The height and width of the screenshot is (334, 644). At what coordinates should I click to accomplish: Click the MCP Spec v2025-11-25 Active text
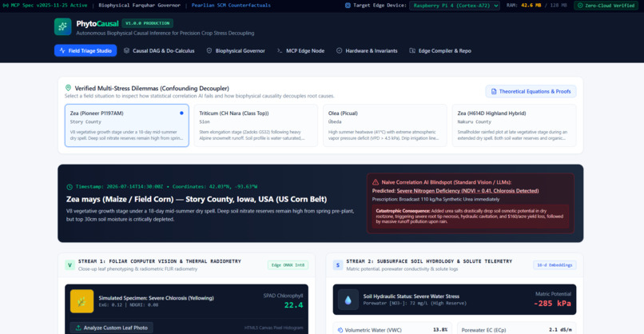[49, 6]
